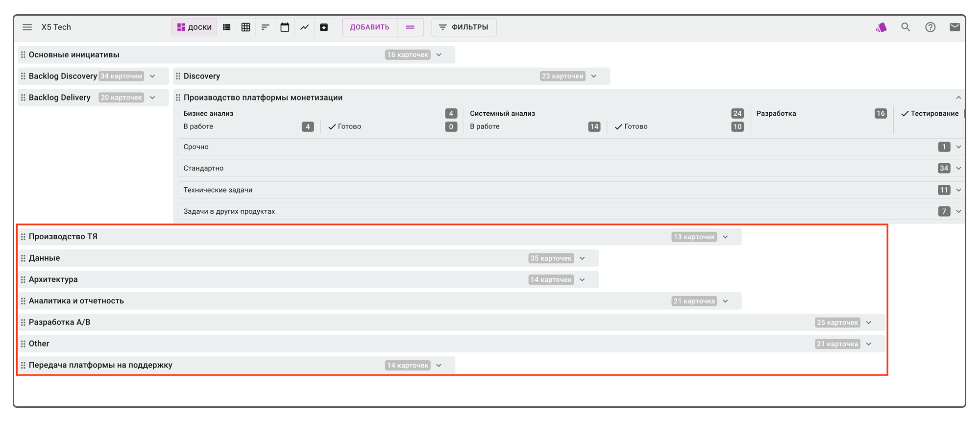Click drag handle of Данные

[23, 259]
